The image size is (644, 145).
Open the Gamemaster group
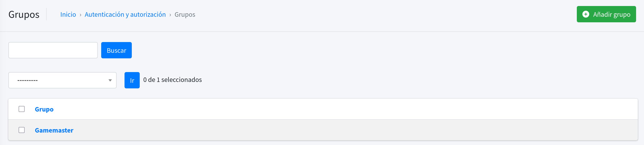[54, 130]
